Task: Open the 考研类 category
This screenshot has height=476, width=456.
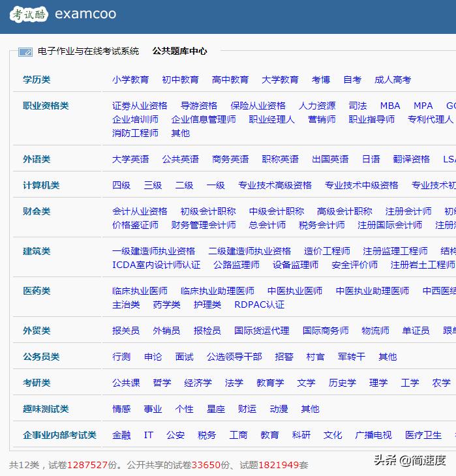Action: (37, 383)
